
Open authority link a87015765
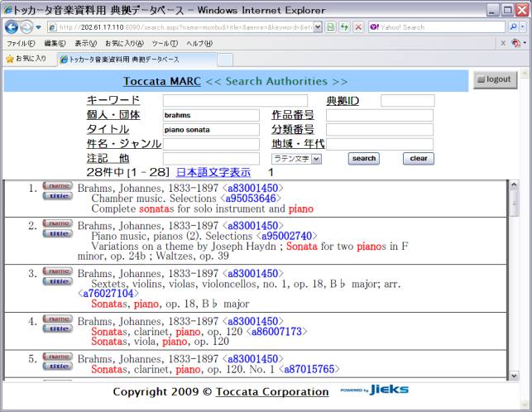tap(309, 369)
